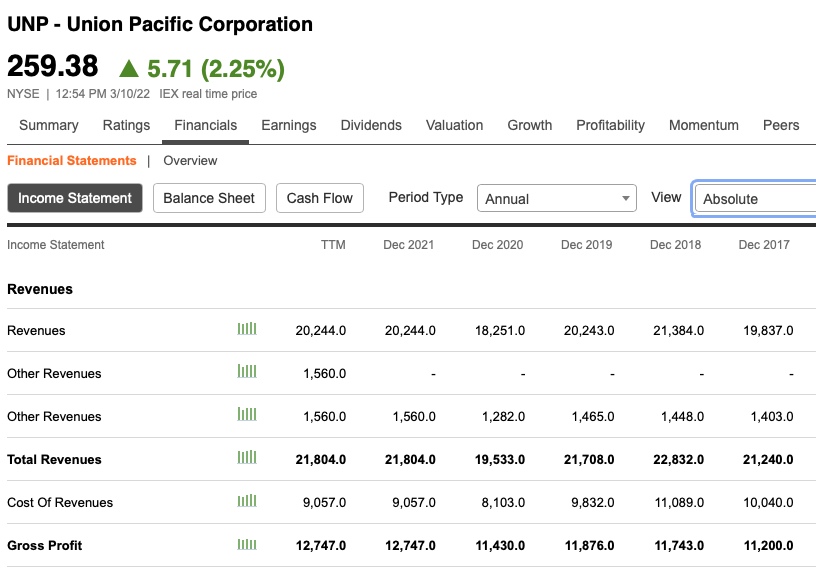This screenshot has width=816, height=582.
Task: Switch to the Ratings tab
Action: coord(126,125)
